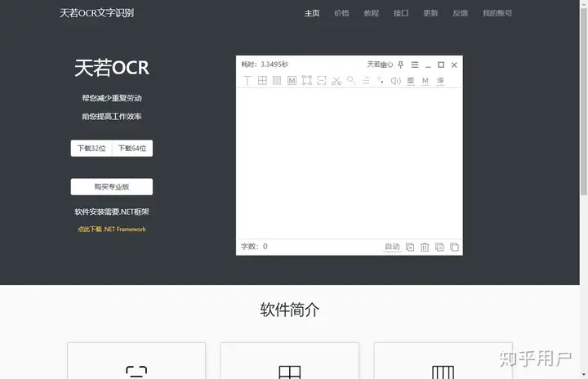Open 我的账号 account page
The width and height of the screenshot is (588, 379).
[497, 13]
